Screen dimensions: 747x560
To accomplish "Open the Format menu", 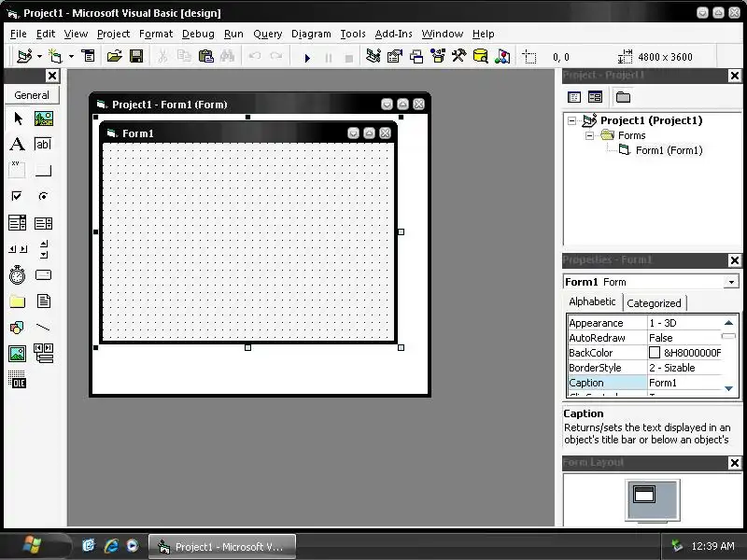I will pyautogui.click(x=156, y=34).
